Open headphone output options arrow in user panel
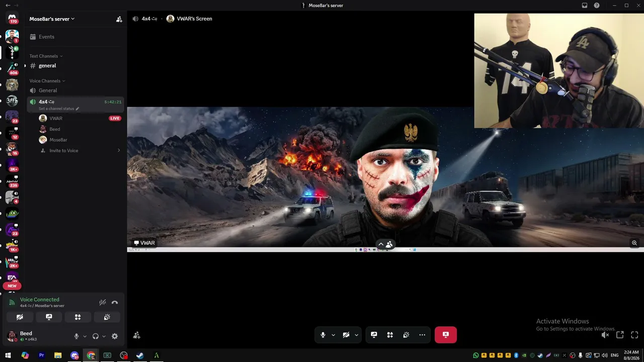Viewport: 644px width, 362px height. click(104, 336)
